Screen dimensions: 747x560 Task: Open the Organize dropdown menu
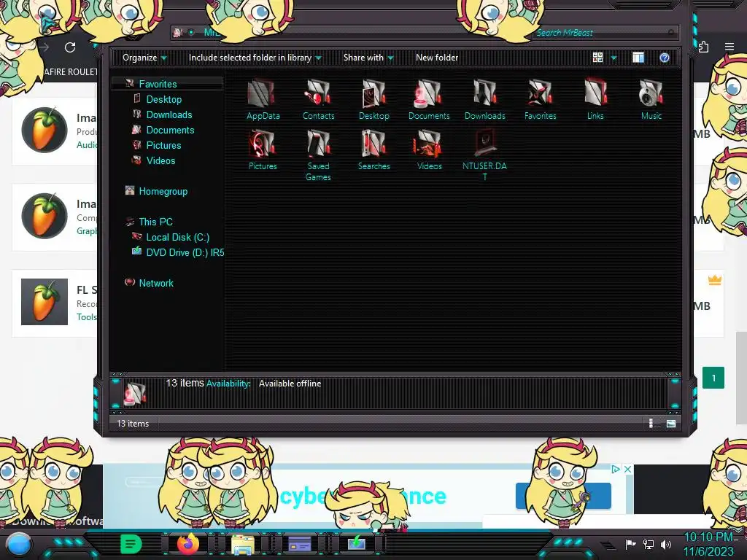pos(144,58)
